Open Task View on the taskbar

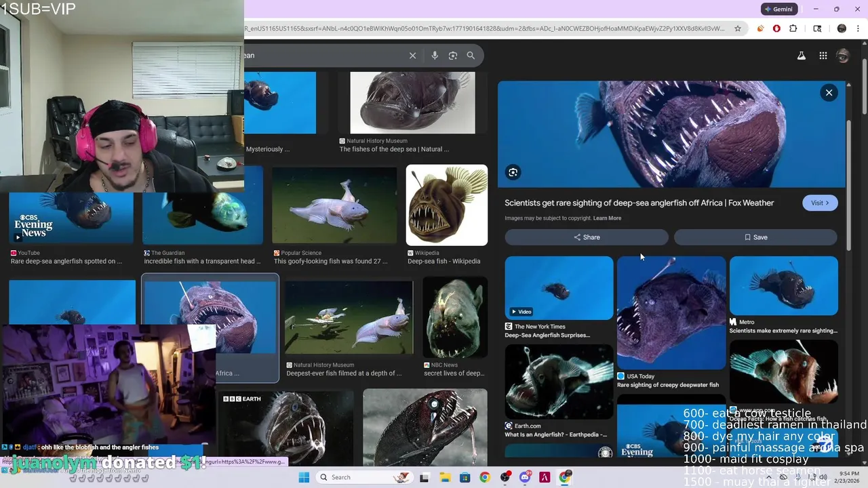425,477
